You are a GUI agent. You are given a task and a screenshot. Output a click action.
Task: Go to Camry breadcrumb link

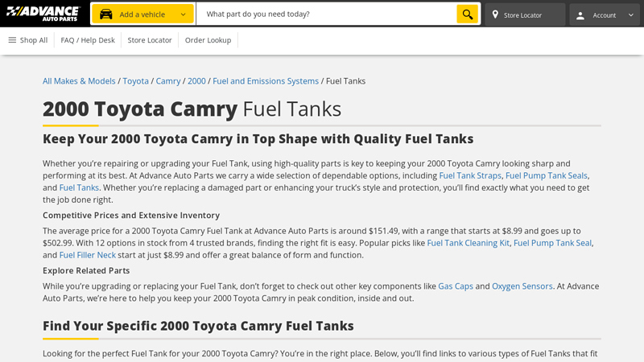(x=168, y=81)
